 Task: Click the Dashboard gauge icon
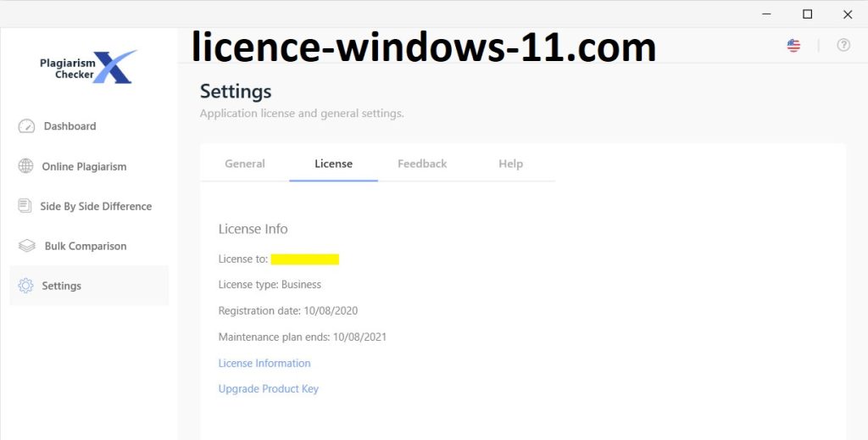[x=26, y=126]
